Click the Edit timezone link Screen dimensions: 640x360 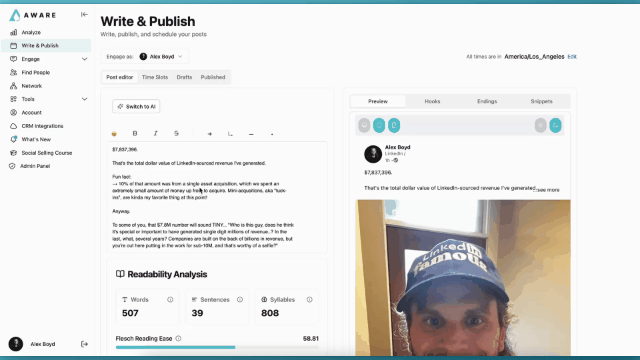coord(572,57)
